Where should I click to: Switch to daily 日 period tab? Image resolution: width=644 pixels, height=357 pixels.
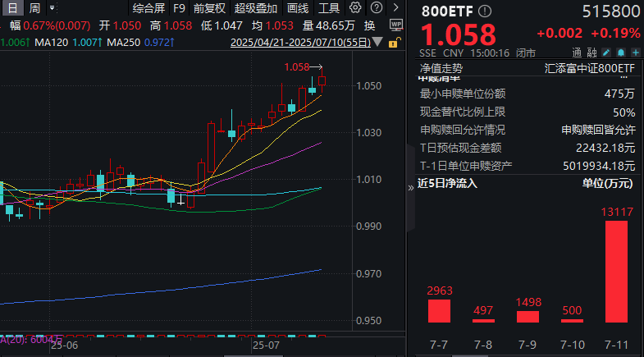click(11, 8)
